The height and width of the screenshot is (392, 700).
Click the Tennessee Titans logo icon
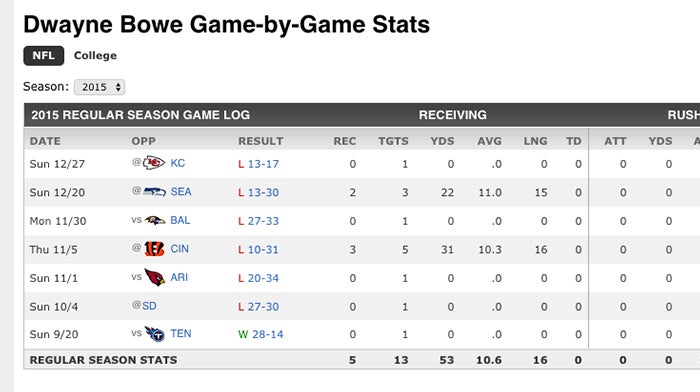[x=155, y=334]
